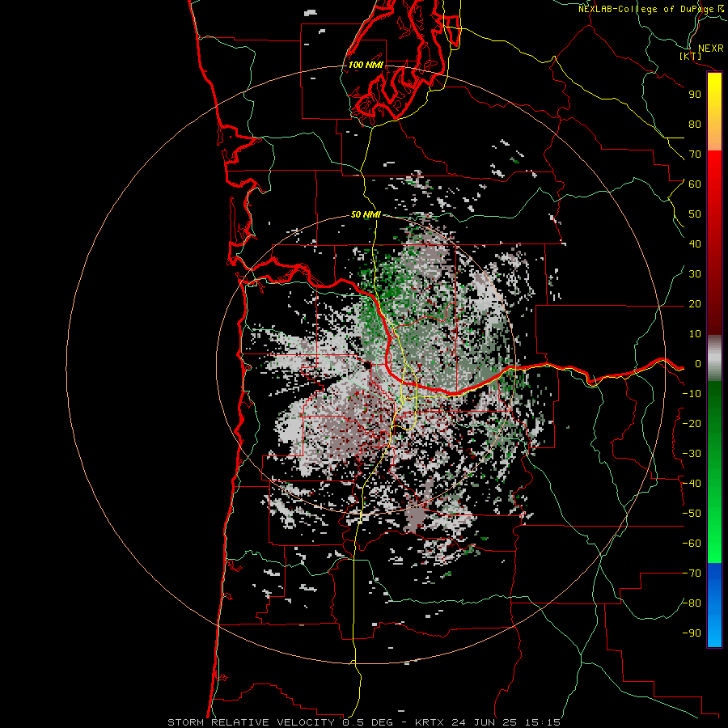Viewport: 728px width, 728px height.
Task: Click the -60 value on the velocity scale
Action: (692, 544)
